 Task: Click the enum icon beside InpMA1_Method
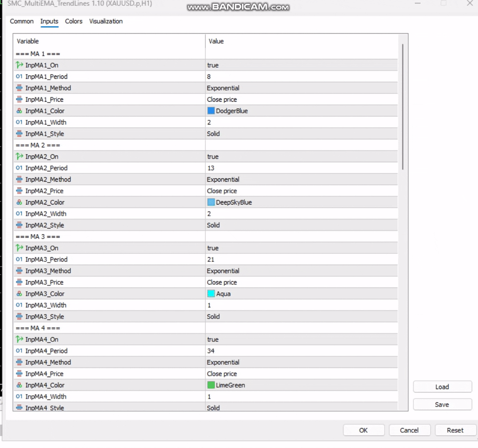19,88
